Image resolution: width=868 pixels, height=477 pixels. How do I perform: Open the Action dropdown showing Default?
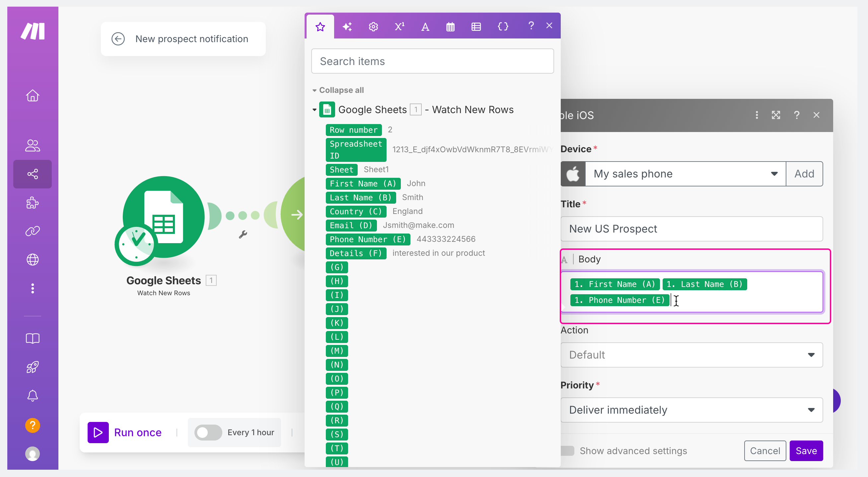point(691,355)
